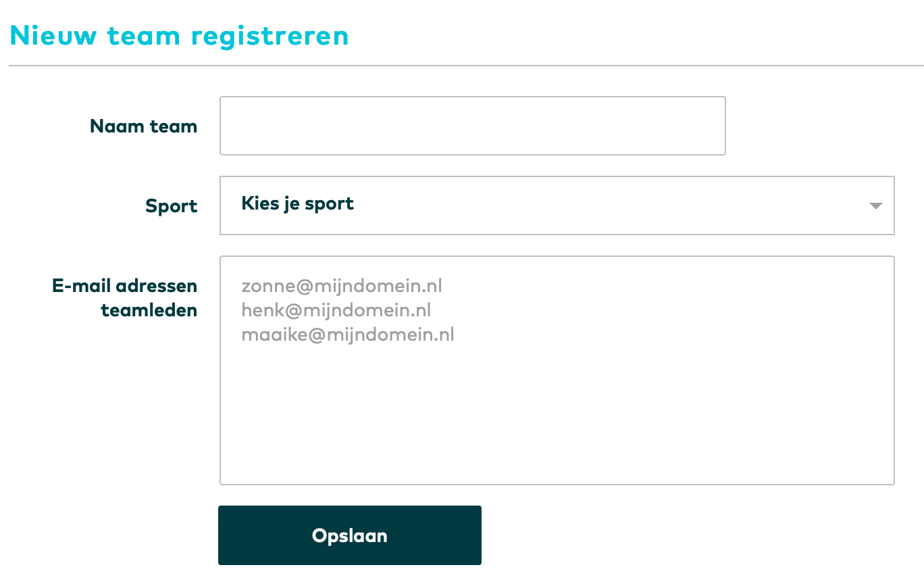Click the "Sport" field label

click(172, 206)
